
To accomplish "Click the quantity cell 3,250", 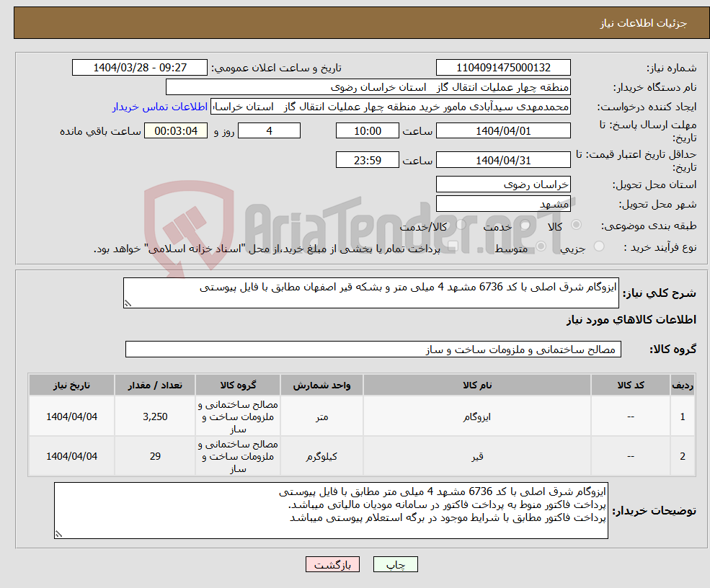I will click(x=155, y=416).
